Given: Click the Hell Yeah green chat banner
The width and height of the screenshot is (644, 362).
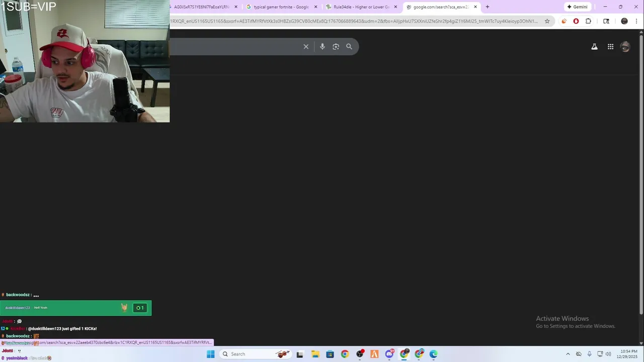Looking at the screenshot, I should click(x=75, y=308).
